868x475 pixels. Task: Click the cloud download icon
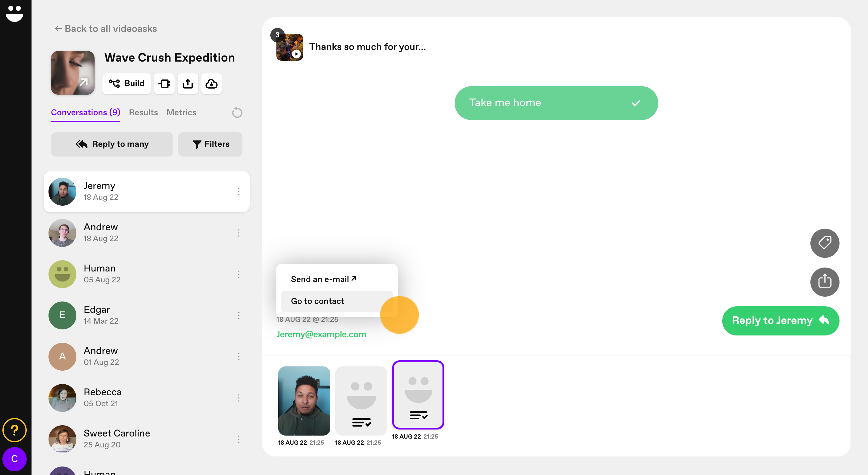click(x=211, y=83)
